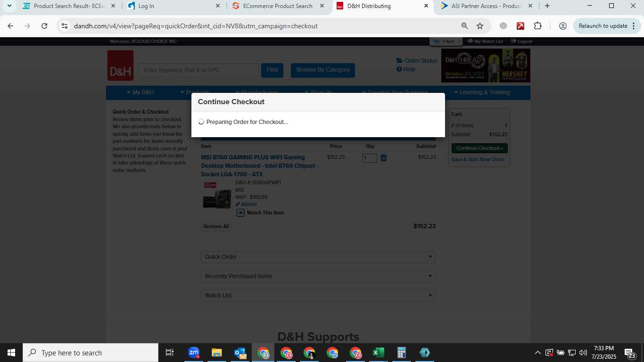Screen dimensions: 644x362
Task: Open Calculator from taskbar
Action: pos(402,353)
